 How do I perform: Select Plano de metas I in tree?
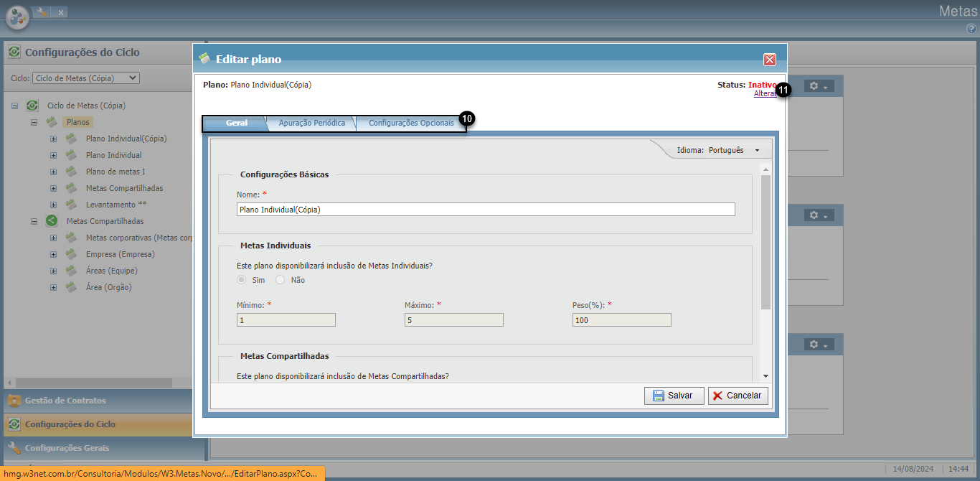click(115, 172)
